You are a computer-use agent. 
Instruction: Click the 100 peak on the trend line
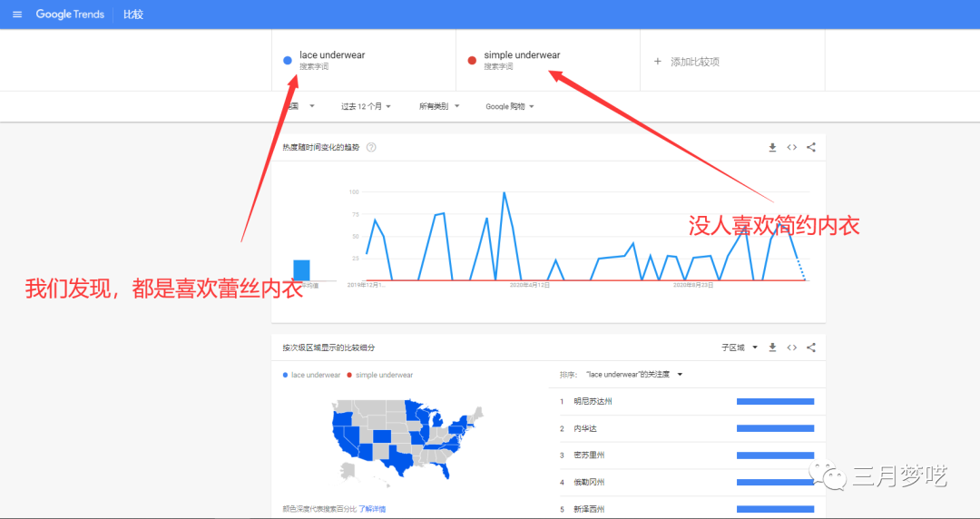504,192
